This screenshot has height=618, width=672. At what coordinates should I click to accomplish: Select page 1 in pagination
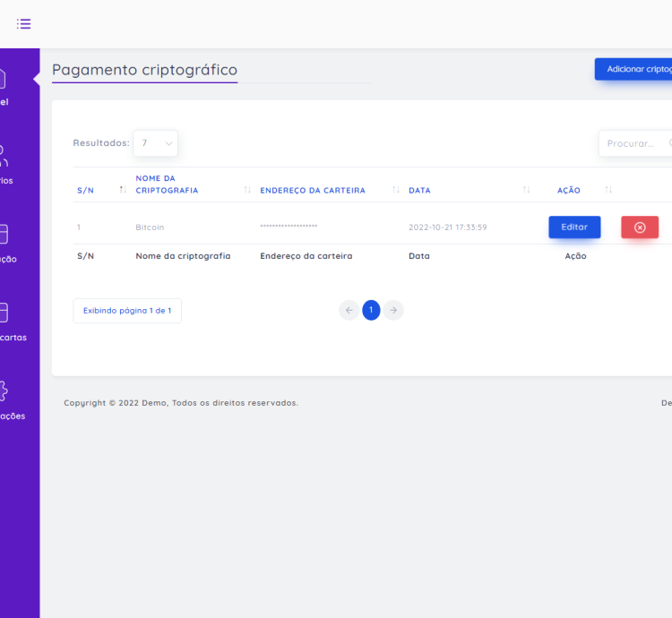point(371,310)
